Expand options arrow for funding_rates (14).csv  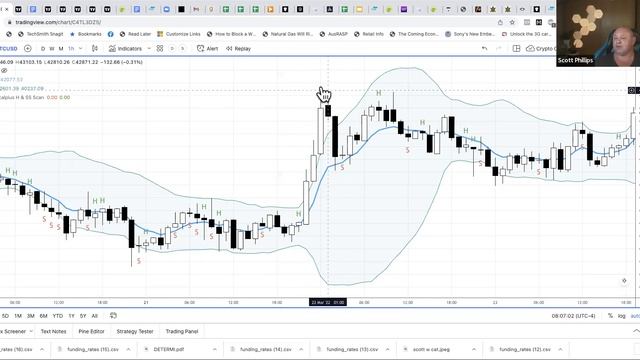[x=301, y=349]
